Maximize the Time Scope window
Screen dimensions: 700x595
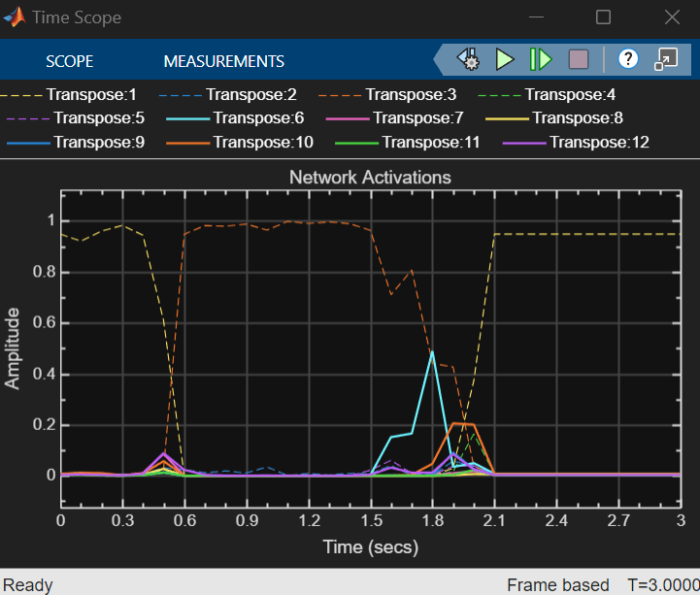click(603, 17)
